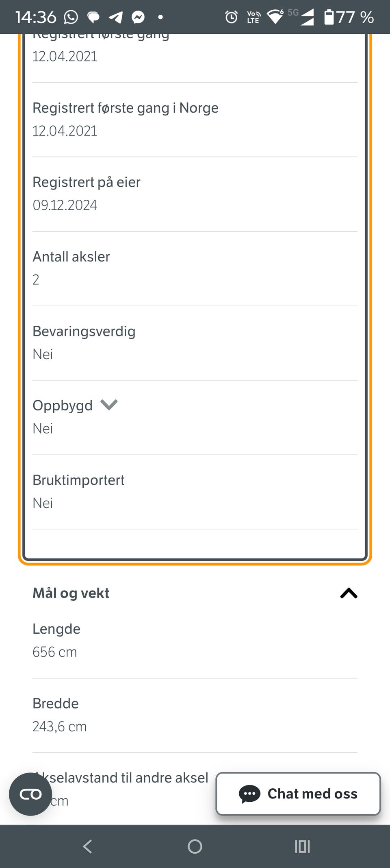The image size is (390, 868).
Task: Open recent apps navigation button
Action: coord(302,846)
